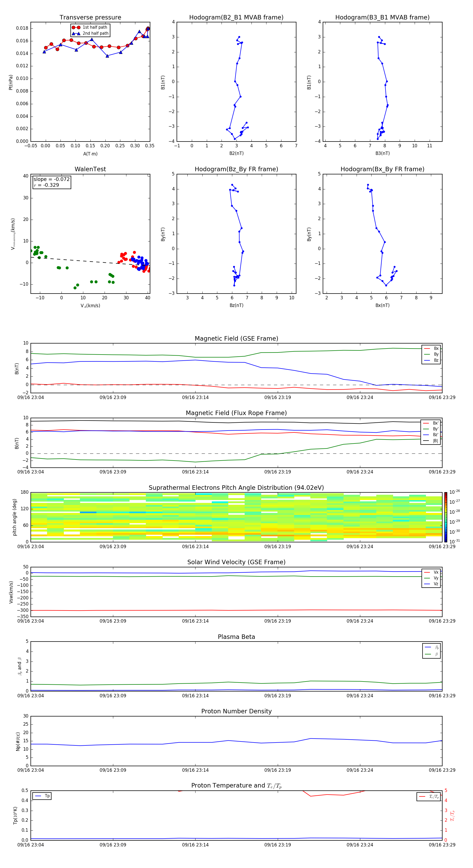Click '09/16 23:09' tick under Solar Wind Velocity
Viewport: 473px width, 868px height.
113,621
